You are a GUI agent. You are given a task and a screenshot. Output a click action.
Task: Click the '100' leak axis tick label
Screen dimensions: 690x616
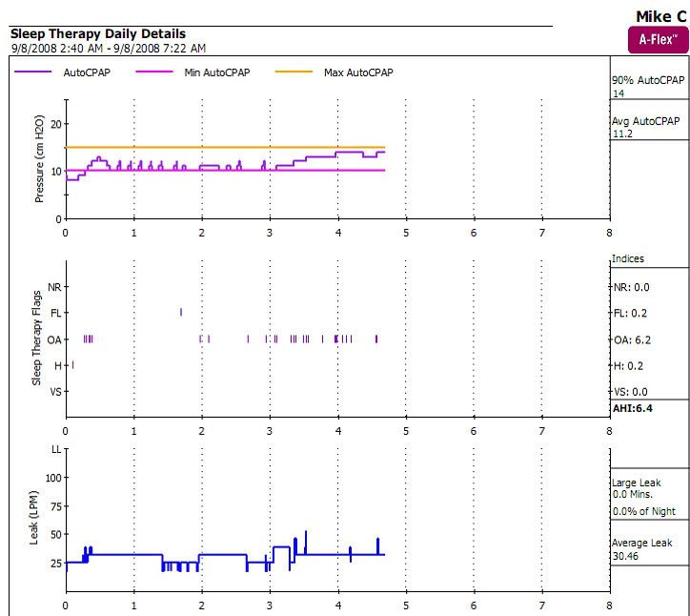point(54,478)
